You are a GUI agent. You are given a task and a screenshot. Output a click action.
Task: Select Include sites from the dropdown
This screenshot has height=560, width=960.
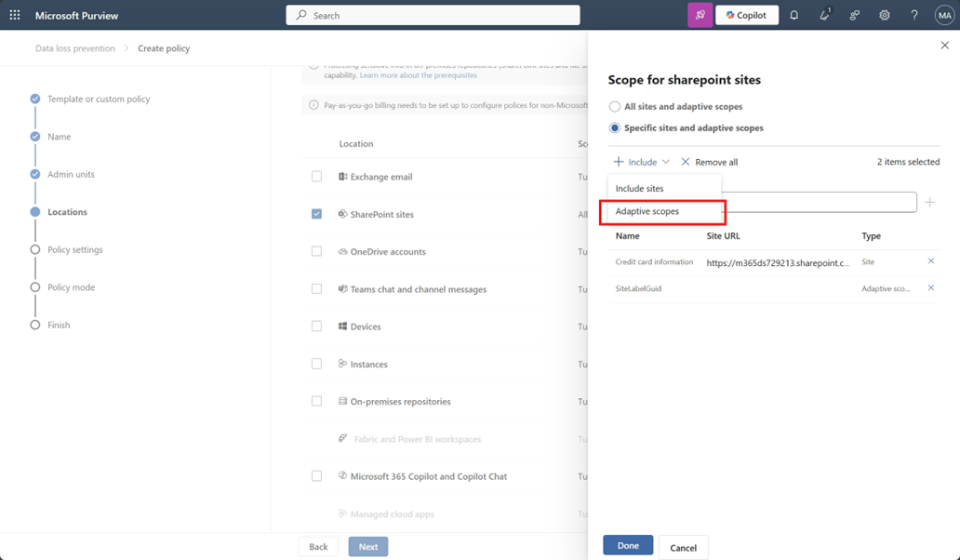pos(641,188)
